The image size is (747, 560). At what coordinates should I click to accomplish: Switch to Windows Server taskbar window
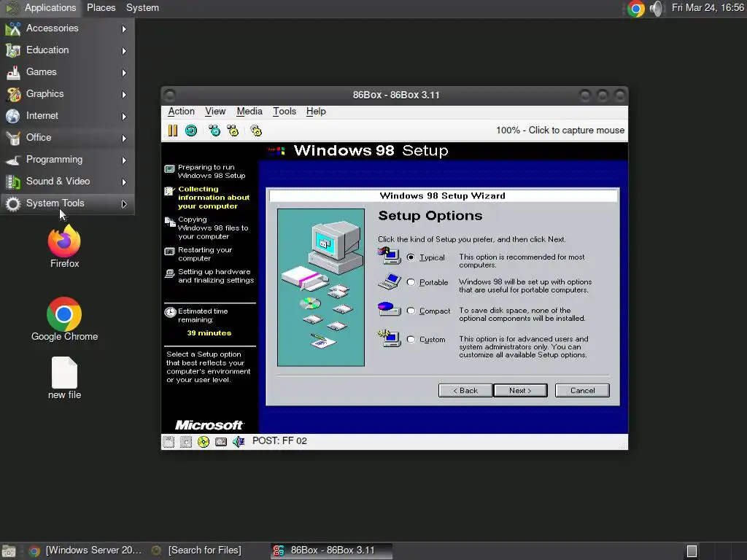(x=86, y=551)
